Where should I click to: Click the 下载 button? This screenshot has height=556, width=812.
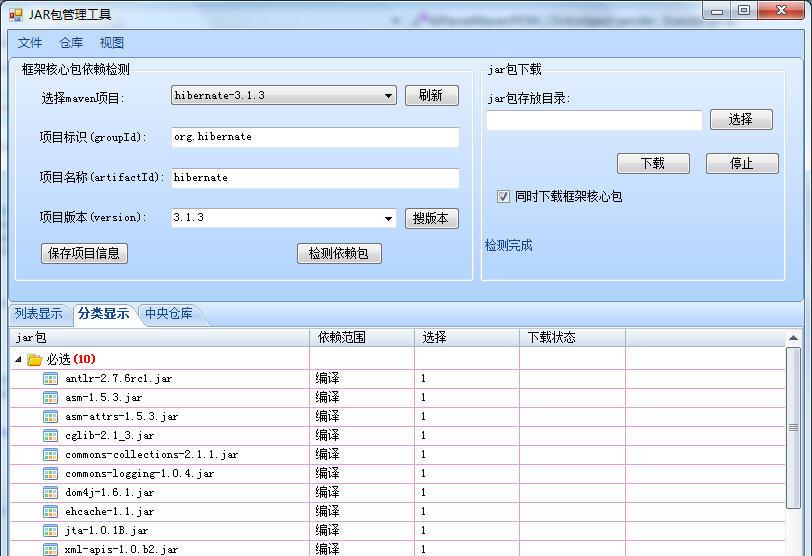click(652, 164)
